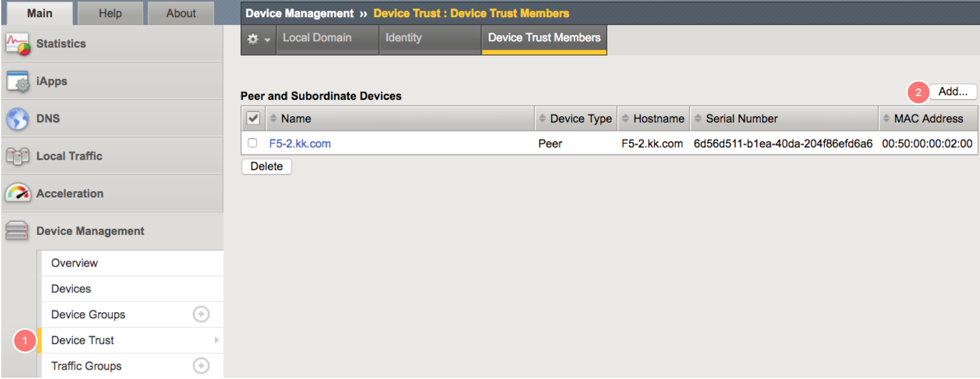Check the F5-2.kk.com row checkbox
This screenshot has height=379, width=980.
(252, 143)
